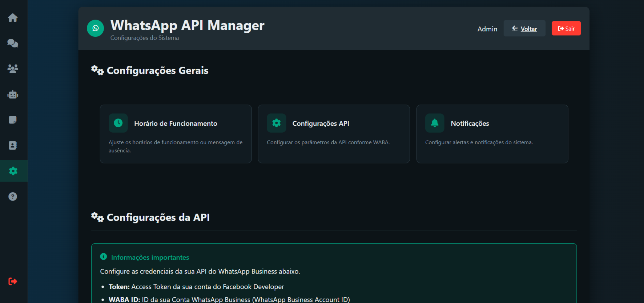Open the Home icon in sidebar
Screen dimensions: 644x303
(13, 18)
